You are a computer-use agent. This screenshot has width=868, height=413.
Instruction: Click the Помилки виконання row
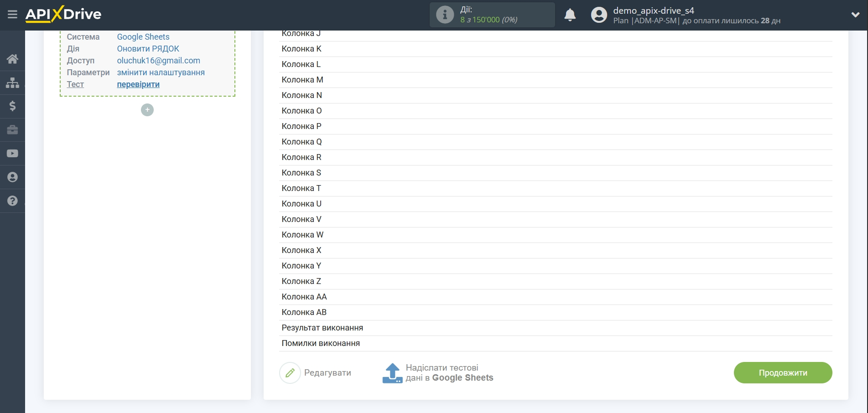tap(556, 343)
